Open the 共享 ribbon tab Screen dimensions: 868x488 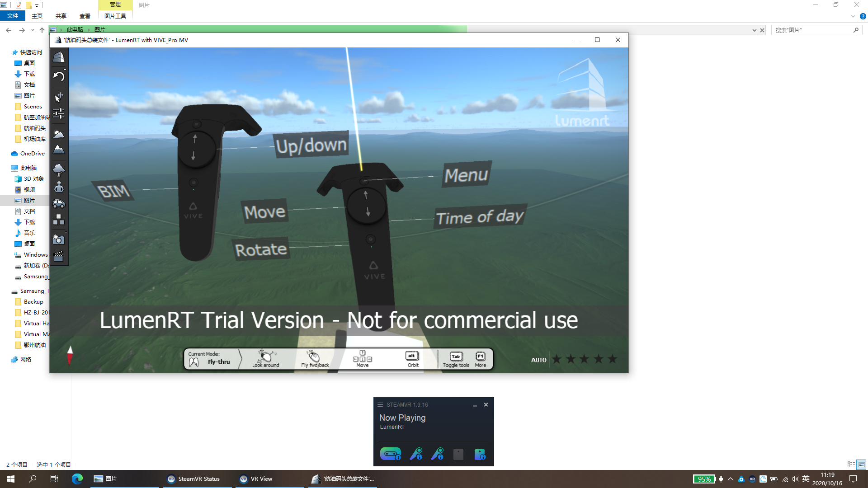tap(61, 16)
